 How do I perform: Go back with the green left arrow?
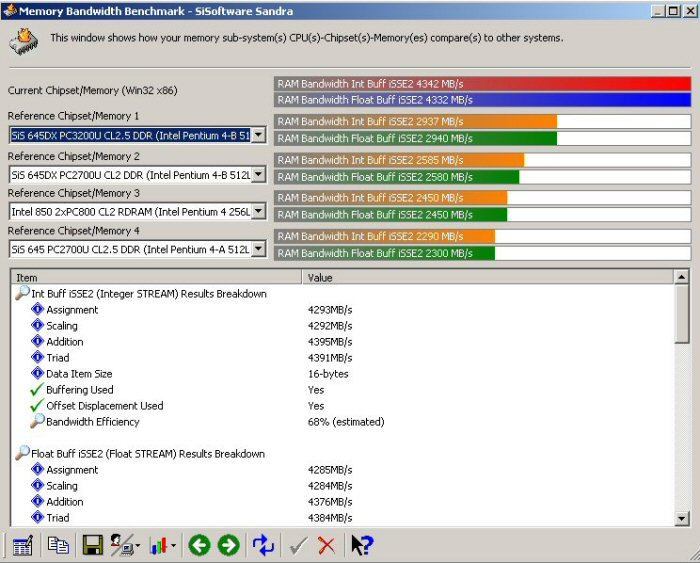coord(199,546)
